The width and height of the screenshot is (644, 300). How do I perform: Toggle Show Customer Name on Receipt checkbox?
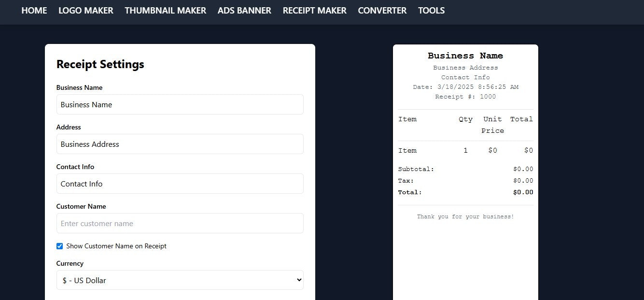tap(60, 246)
